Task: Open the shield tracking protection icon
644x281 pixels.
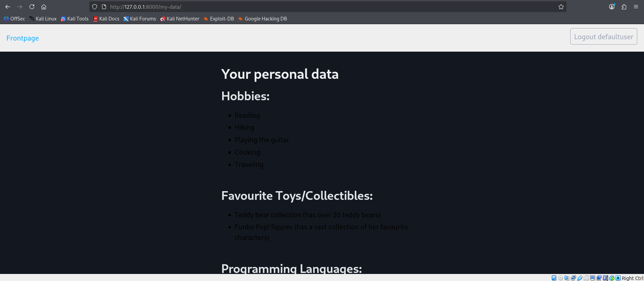Action: tap(95, 7)
